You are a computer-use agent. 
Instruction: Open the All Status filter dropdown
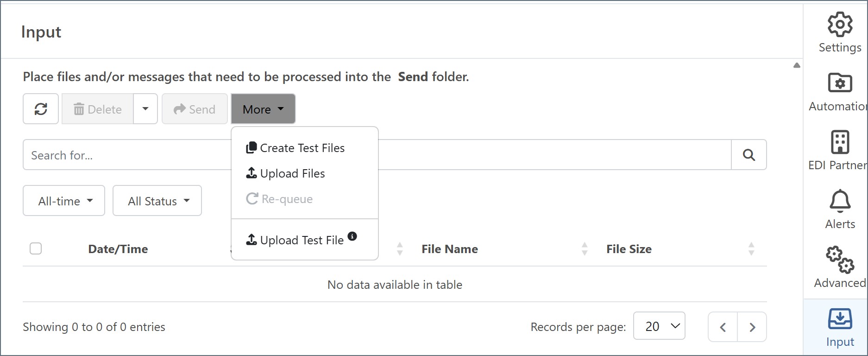157,201
